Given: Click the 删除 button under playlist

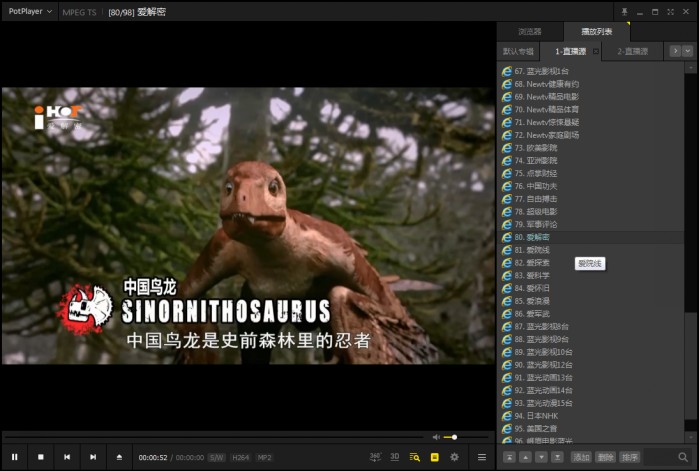Looking at the screenshot, I should pos(606,457).
